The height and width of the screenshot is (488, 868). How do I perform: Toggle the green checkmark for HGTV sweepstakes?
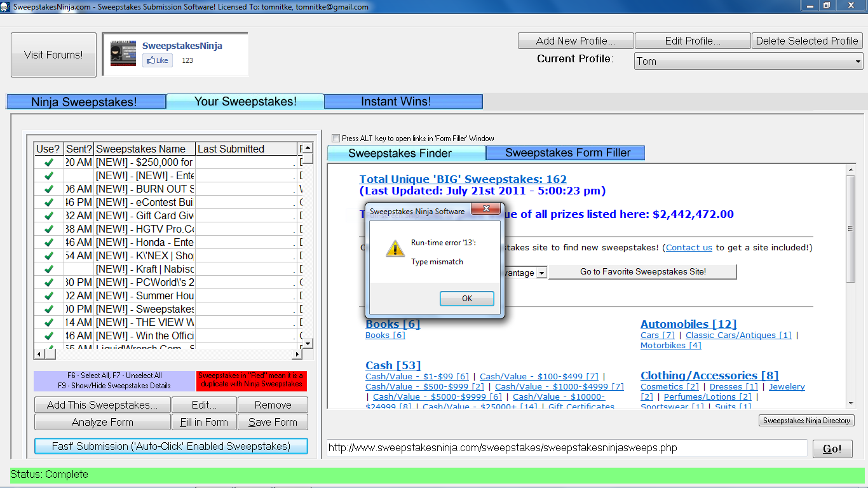pyautogui.click(x=48, y=229)
